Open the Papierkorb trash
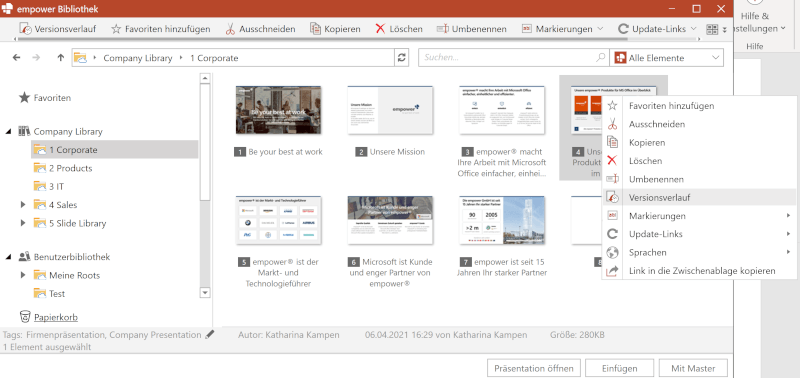800x378 pixels. (48, 317)
